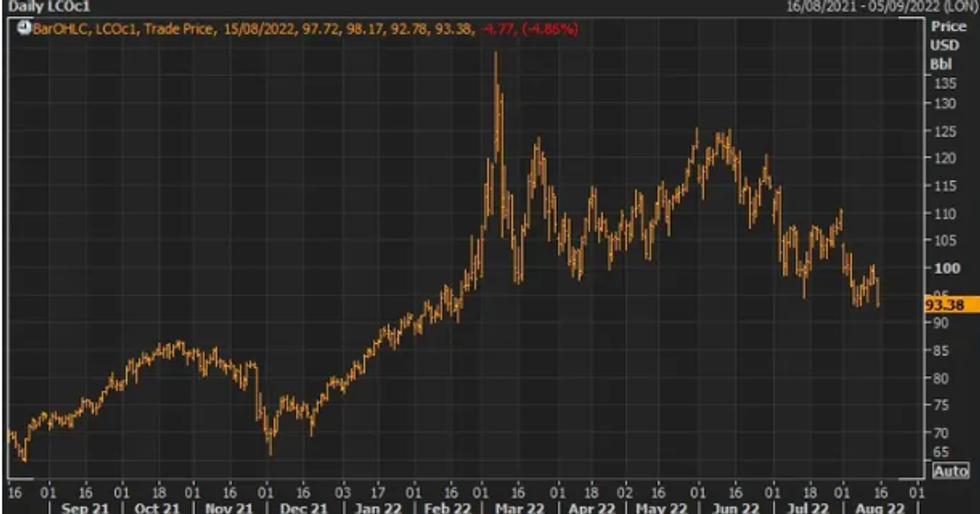Click the March 2022 price spike peak
This screenshot has width=980, height=514.
[496, 53]
